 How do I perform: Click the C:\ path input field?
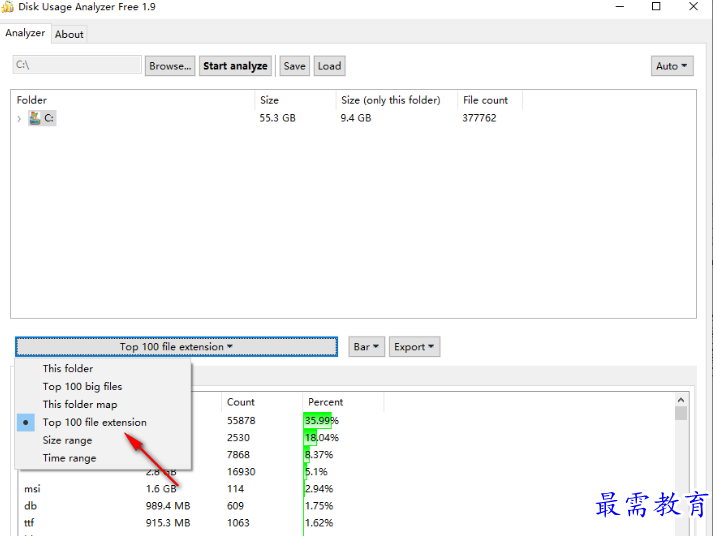77,66
